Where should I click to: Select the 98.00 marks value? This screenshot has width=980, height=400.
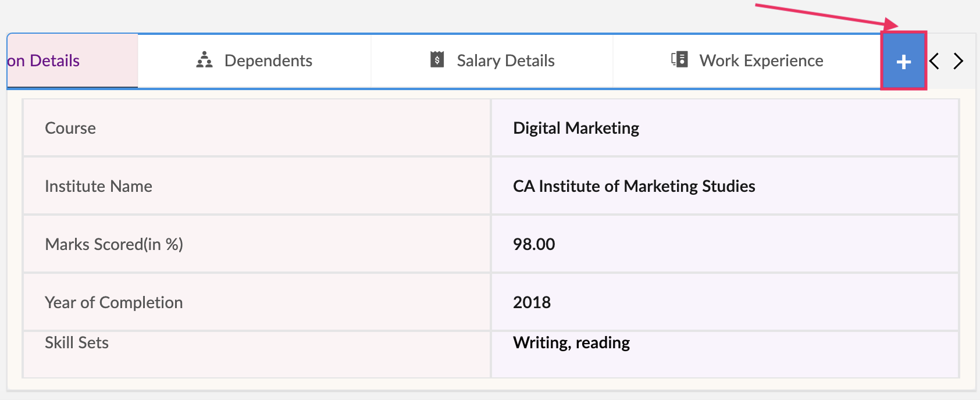(534, 244)
